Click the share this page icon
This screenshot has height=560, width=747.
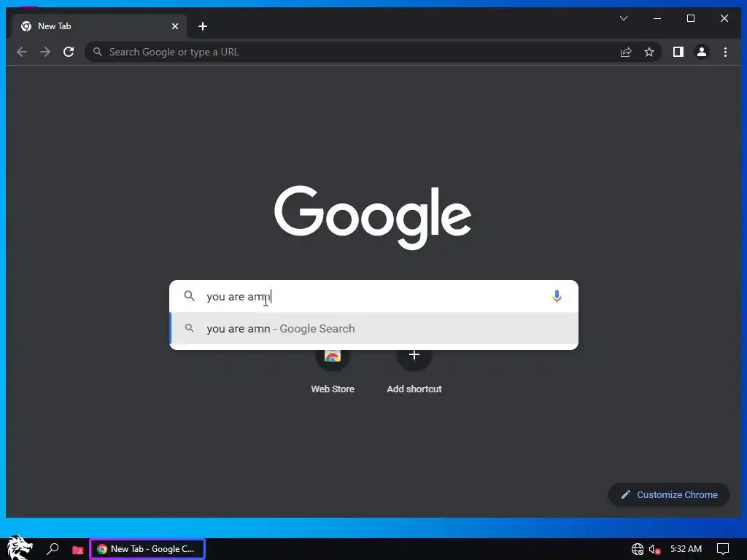pos(625,52)
